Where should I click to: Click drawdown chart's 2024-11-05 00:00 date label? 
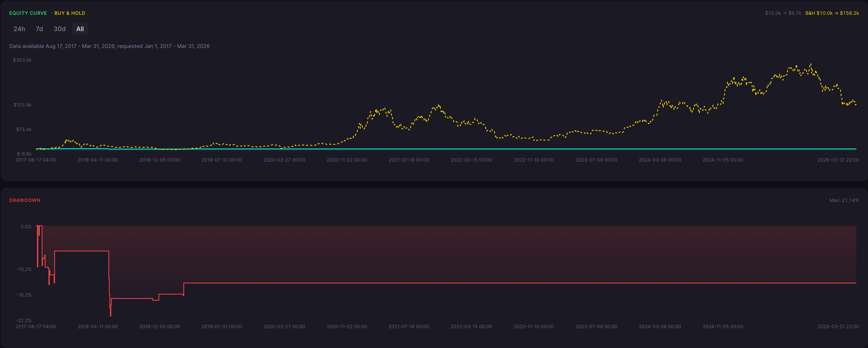[723, 327]
